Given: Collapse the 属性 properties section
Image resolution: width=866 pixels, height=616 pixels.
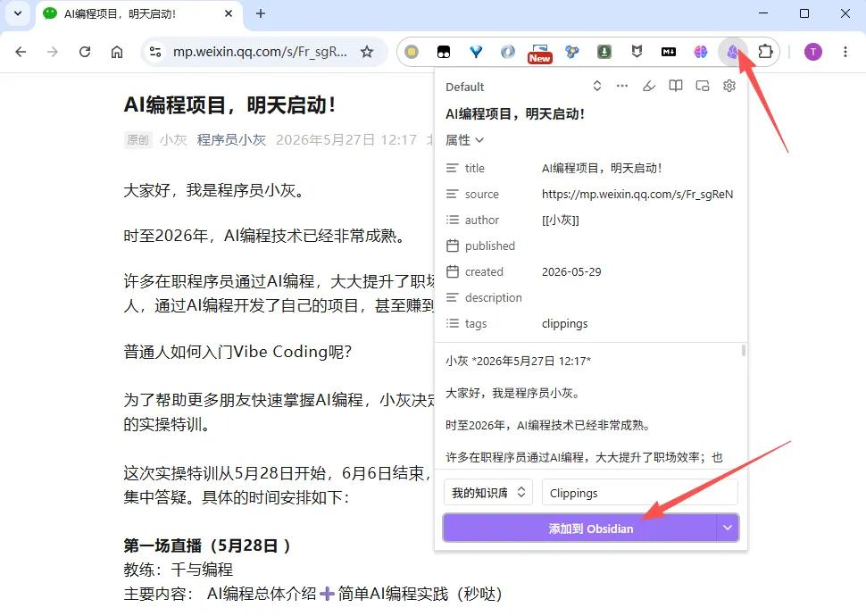Looking at the screenshot, I should click(x=464, y=140).
